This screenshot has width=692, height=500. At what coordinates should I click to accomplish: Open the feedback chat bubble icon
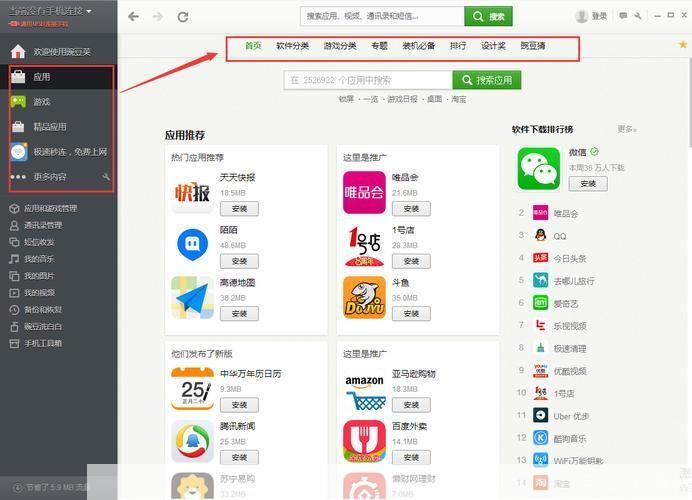coord(623,16)
